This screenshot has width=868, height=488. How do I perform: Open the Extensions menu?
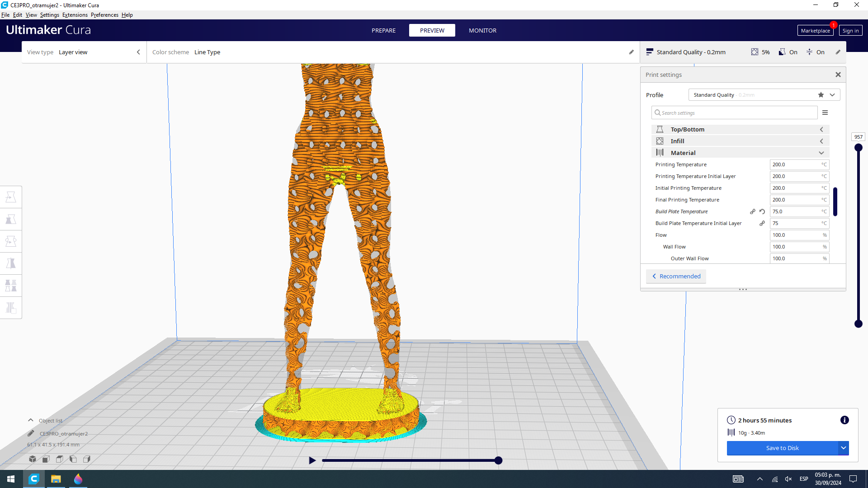click(75, 15)
